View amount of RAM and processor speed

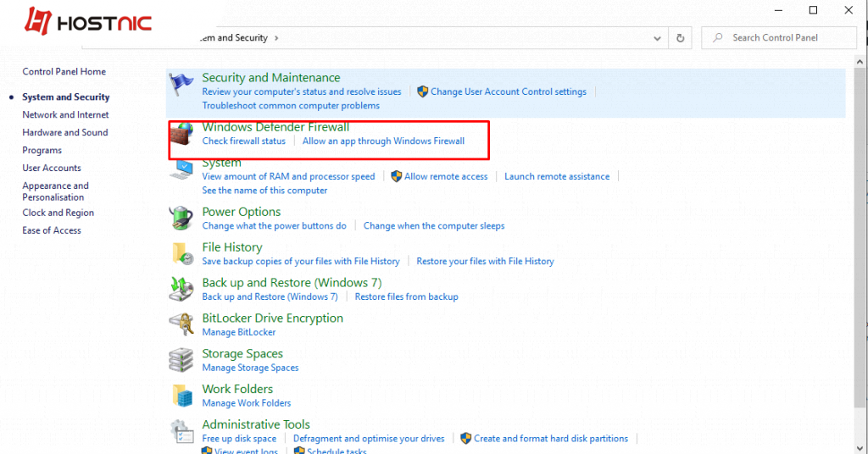288,176
